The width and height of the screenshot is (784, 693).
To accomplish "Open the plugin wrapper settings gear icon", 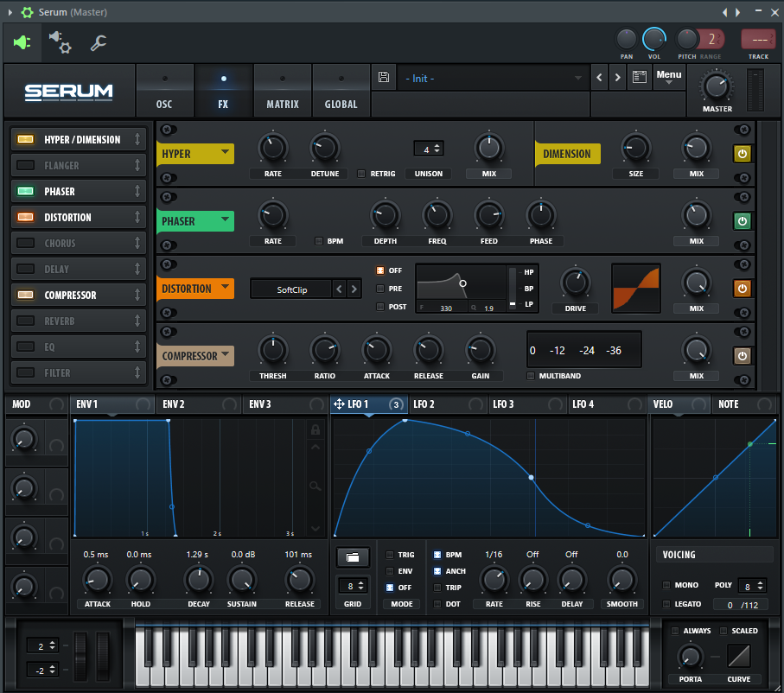I will pos(60,42).
